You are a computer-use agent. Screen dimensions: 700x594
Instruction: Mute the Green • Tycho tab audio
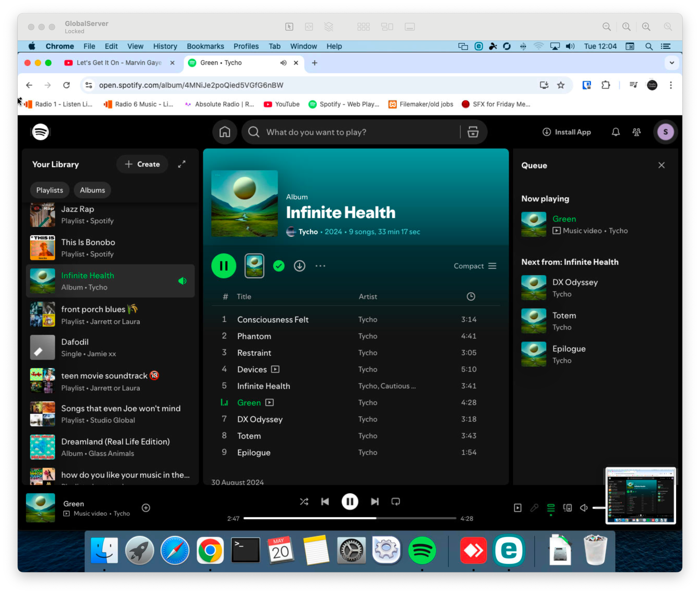(x=283, y=63)
